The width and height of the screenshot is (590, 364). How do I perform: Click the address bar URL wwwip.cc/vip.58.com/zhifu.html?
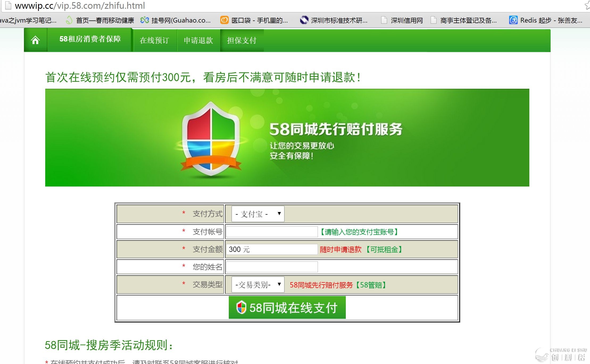[x=80, y=6]
